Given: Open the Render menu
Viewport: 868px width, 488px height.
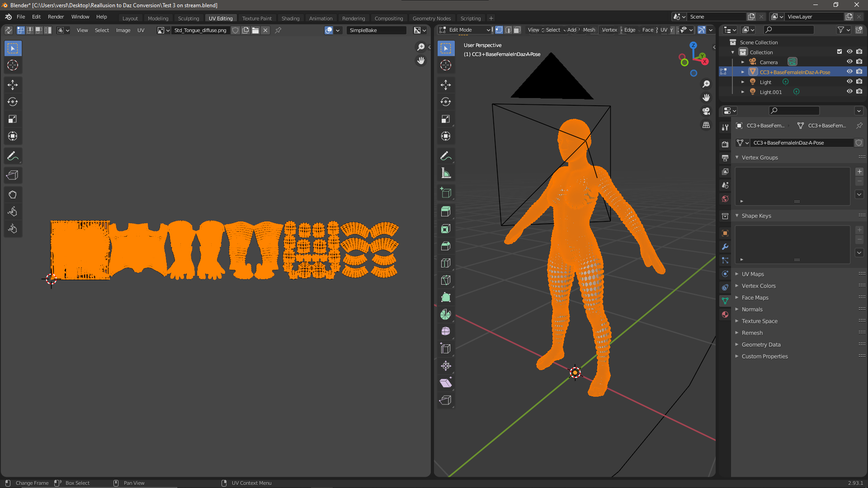Looking at the screenshot, I should coord(56,17).
